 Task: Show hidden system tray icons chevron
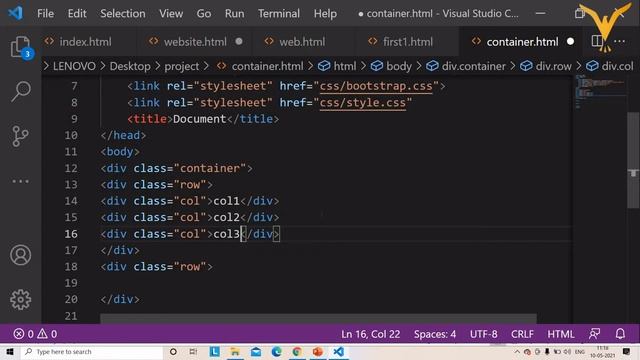pos(517,352)
